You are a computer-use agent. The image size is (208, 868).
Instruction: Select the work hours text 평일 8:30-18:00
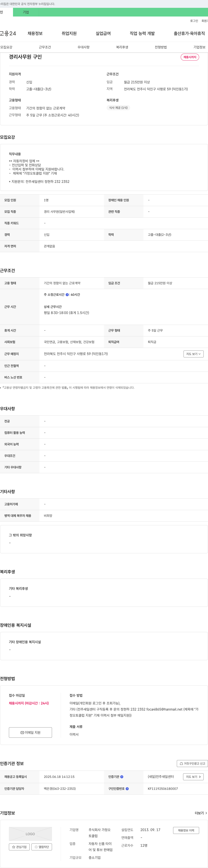click(x=56, y=313)
